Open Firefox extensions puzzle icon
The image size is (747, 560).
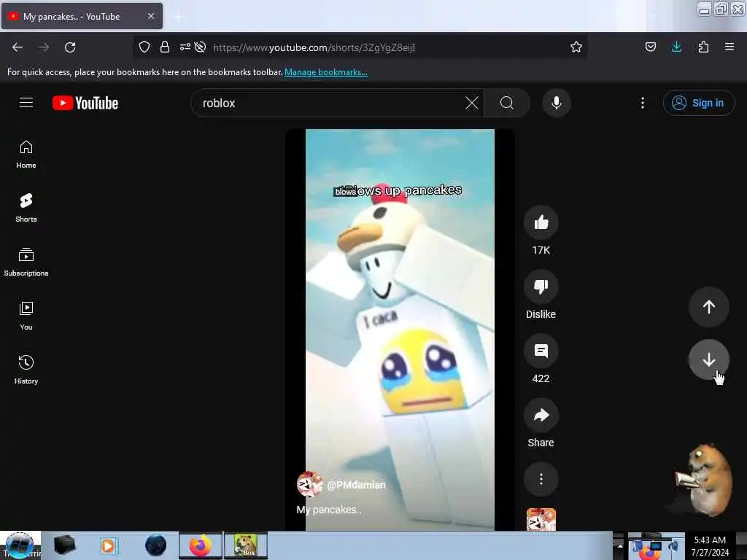(703, 47)
